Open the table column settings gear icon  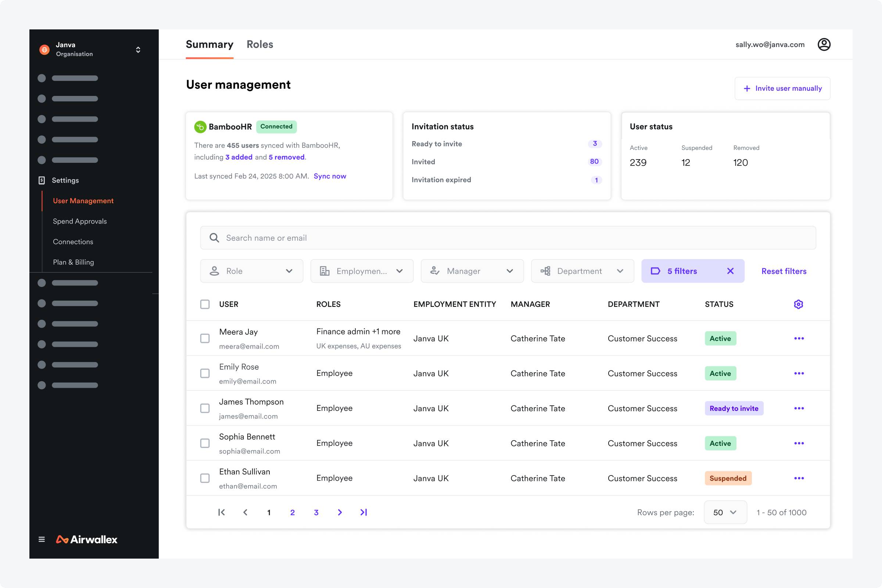(x=798, y=304)
